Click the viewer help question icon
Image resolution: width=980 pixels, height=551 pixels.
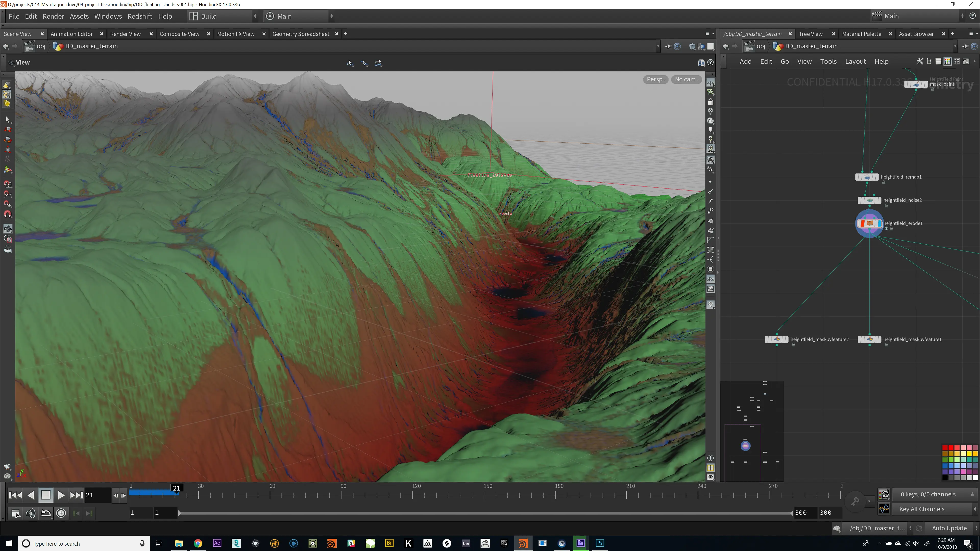(710, 62)
